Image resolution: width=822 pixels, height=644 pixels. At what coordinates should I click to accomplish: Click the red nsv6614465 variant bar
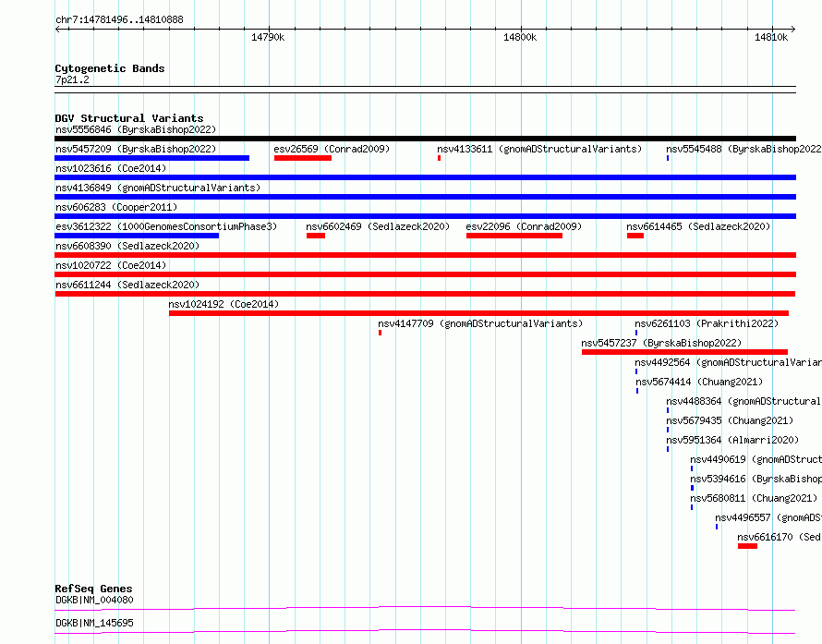coord(635,236)
